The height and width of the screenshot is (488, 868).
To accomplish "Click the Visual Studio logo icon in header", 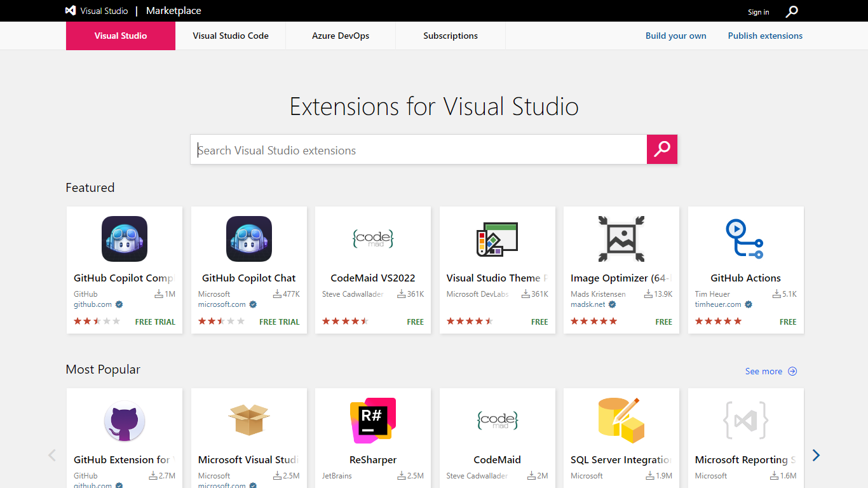I will coord(71,11).
